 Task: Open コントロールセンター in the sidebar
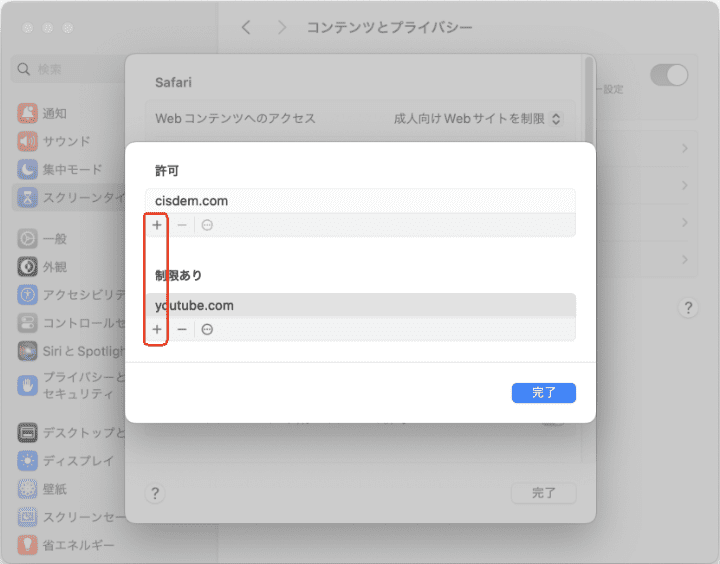69,323
